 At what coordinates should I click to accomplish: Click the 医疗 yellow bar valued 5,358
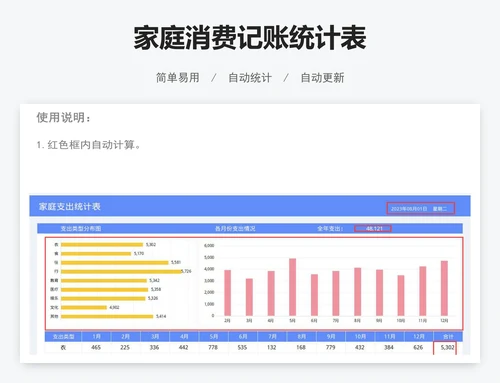pos(104,289)
